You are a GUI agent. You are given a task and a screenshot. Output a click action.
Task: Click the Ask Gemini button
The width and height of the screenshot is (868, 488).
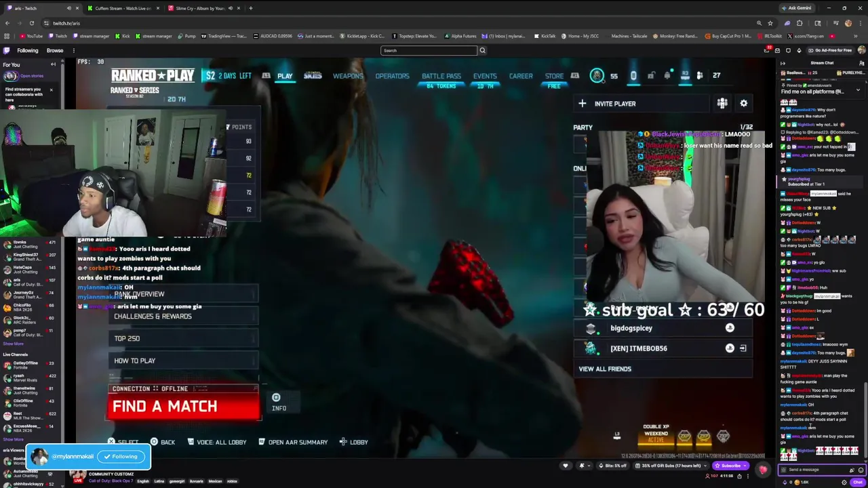coord(796,8)
